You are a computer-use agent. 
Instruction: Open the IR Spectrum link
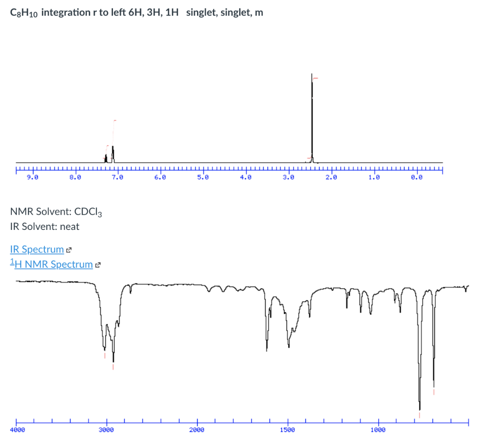(37, 249)
